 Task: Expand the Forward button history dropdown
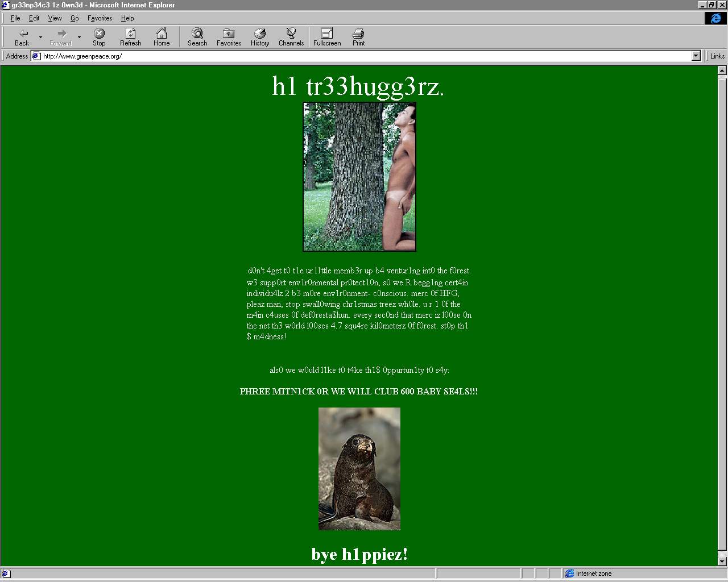79,38
